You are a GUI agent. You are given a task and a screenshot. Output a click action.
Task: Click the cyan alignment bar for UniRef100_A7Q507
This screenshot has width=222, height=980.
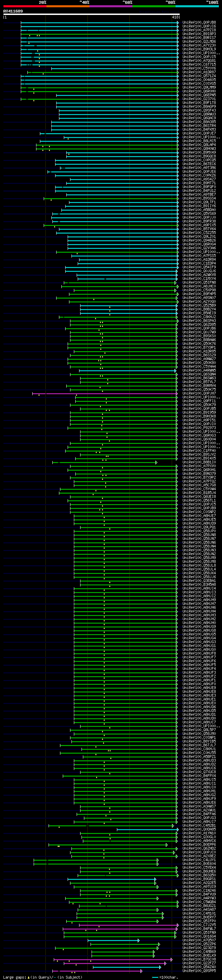(x=113, y=940)
